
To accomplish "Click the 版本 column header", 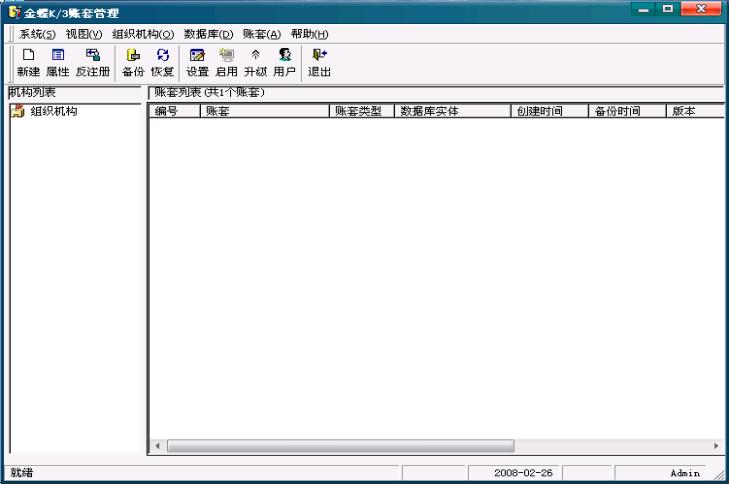I will [695, 111].
